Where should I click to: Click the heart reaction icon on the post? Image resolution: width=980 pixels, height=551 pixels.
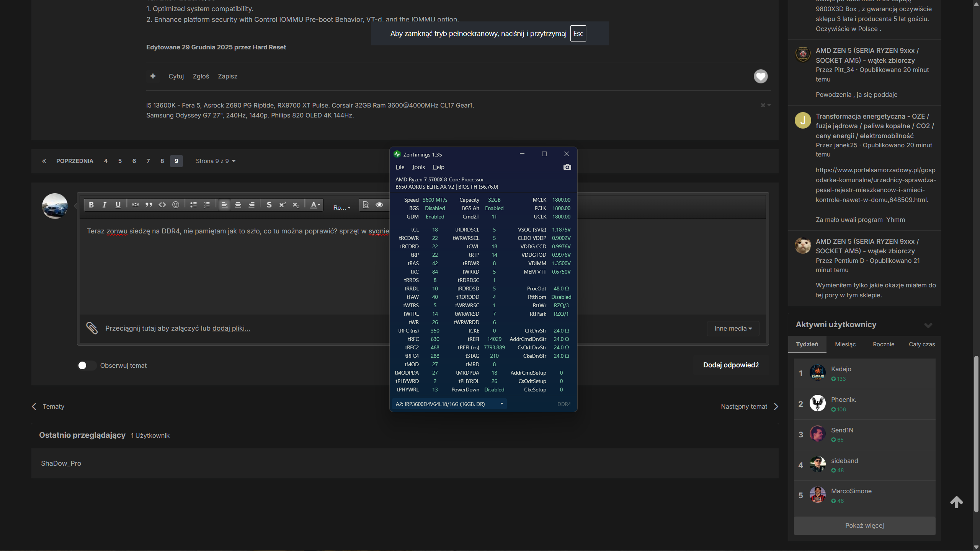(x=760, y=77)
